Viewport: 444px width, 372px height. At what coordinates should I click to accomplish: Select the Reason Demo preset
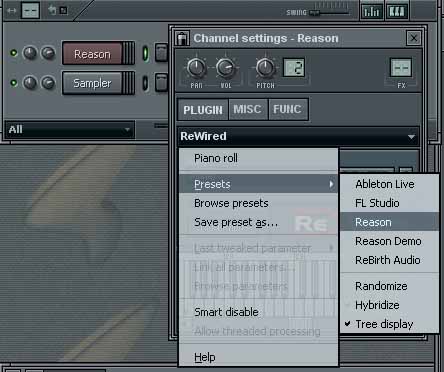pos(389,241)
